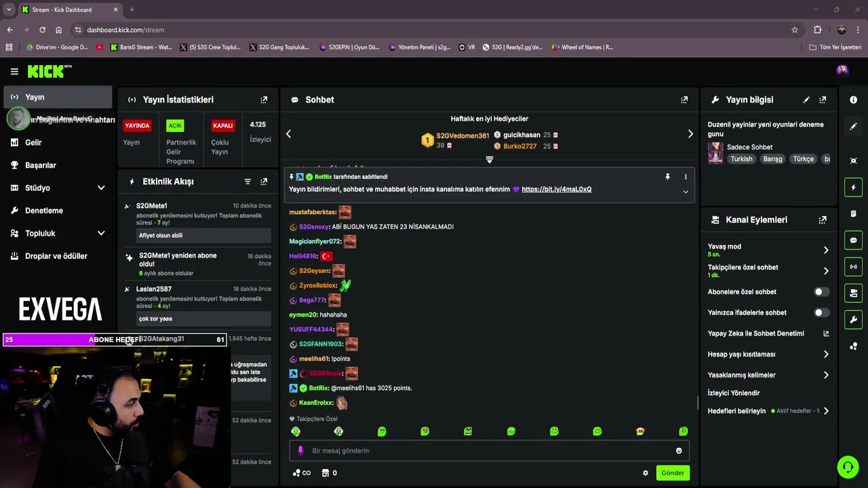This screenshot has height=488, width=868.
Task: Open the hamburger menu beside the Kick logo
Action: coord(14,71)
